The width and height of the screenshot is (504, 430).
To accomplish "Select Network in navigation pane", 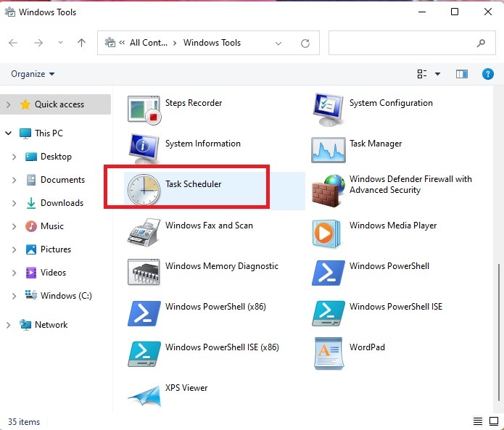I will click(51, 325).
